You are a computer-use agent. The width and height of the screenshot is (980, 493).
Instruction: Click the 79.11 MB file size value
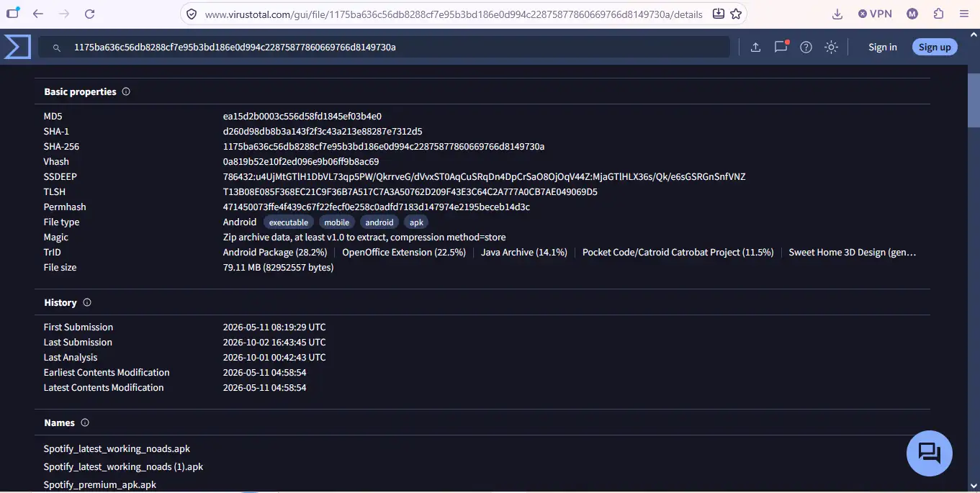click(x=279, y=267)
